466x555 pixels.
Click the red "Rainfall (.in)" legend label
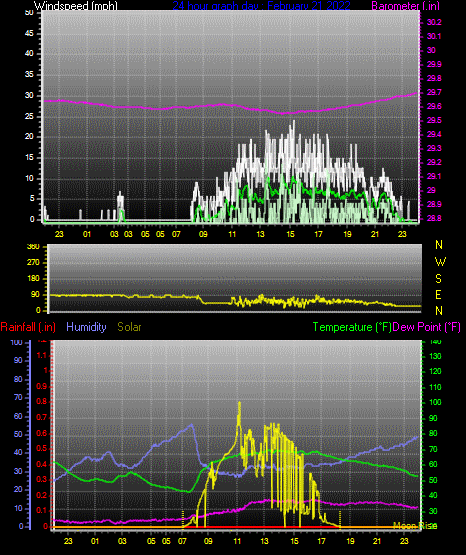[28, 327]
